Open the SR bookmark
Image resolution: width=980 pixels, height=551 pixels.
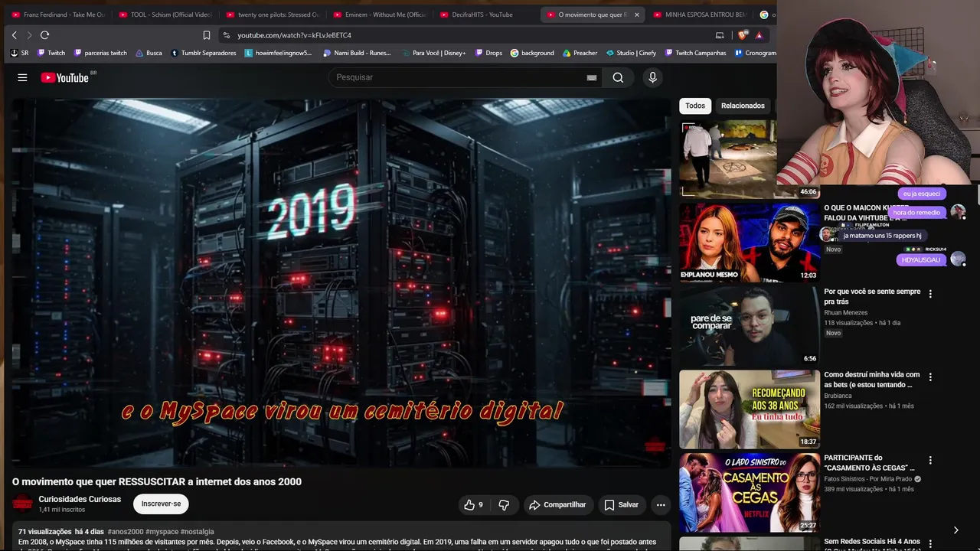click(19, 53)
